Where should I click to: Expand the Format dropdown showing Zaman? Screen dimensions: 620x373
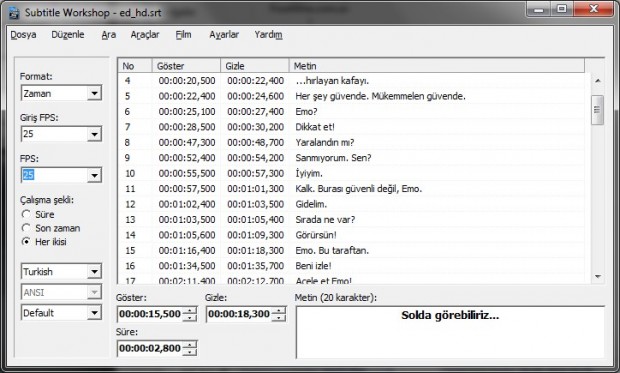click(94, 93)
